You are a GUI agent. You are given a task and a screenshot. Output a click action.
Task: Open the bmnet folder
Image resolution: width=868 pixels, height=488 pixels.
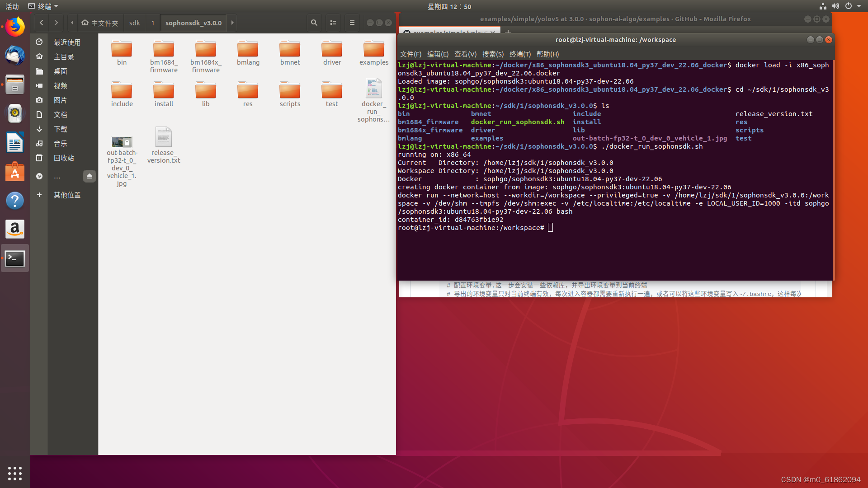coord(290,53)
